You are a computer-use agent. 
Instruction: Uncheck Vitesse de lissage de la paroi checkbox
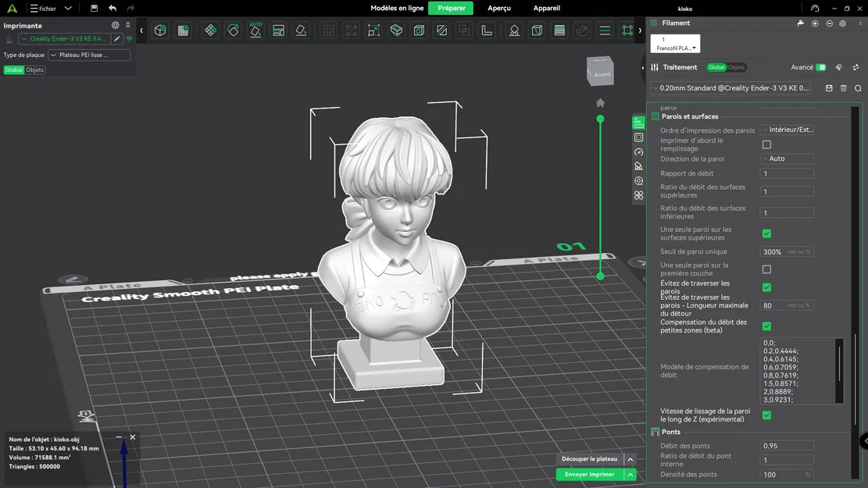tap(766, 415)
